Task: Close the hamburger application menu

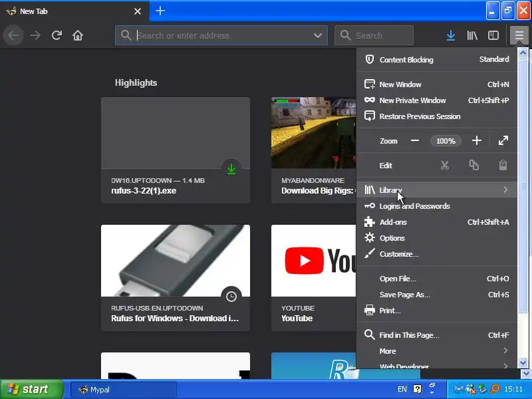Action: (519, 35)
